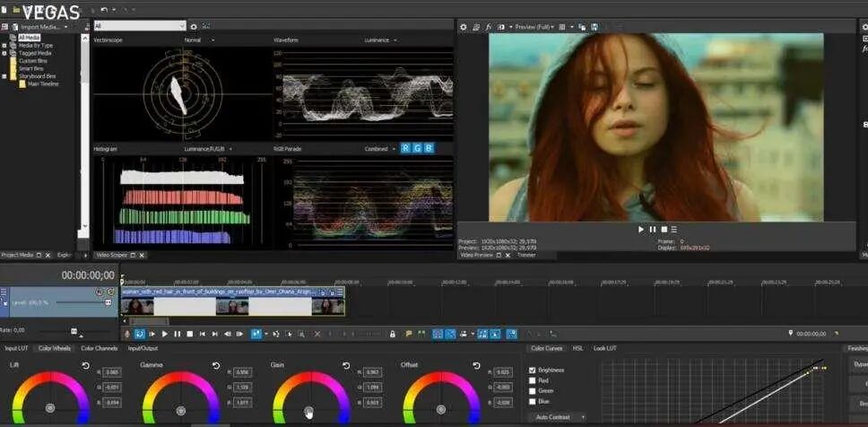868x427 pixels.
Task: Toggle the B channel in RGB Parade
Action: tap(429, 148)
